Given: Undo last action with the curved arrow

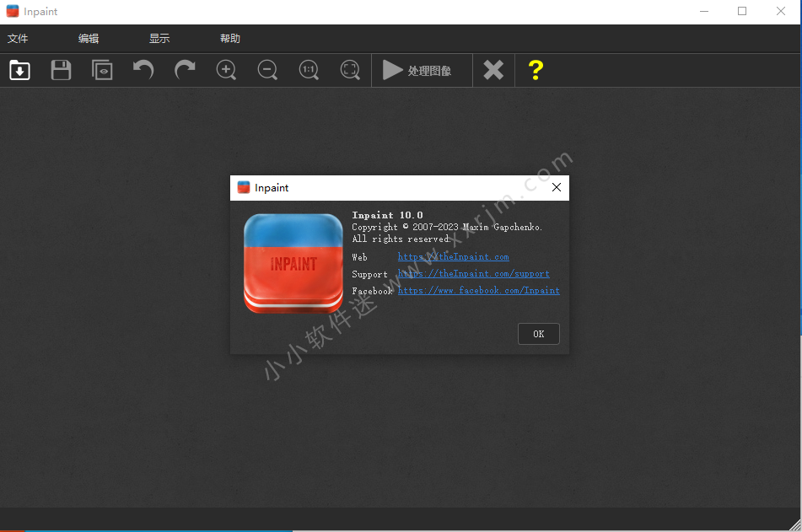Looking at the screenshot, I should click(143, 70).
